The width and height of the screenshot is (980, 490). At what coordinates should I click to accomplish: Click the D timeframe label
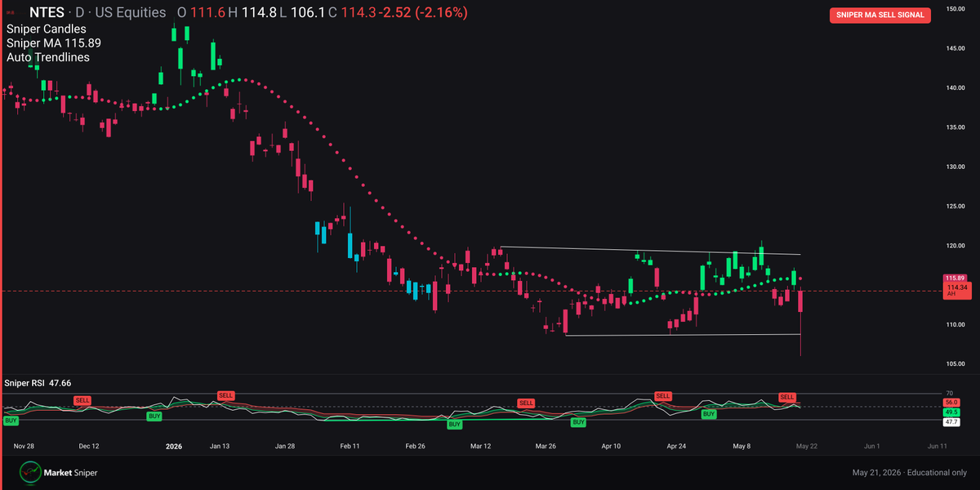(x=80, y=13)
